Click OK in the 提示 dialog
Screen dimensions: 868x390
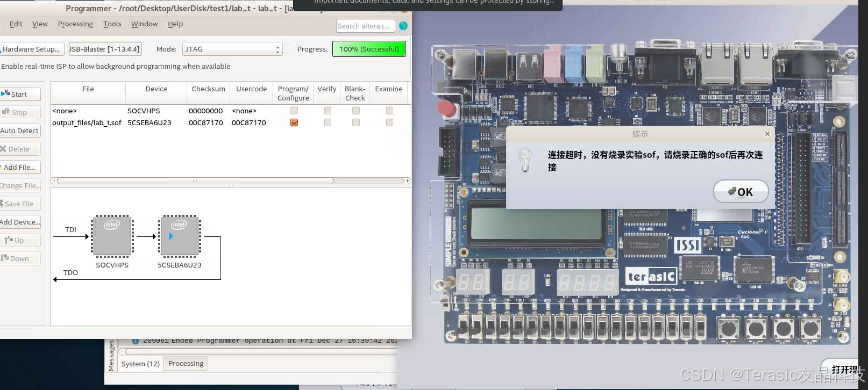coord(741,192)
